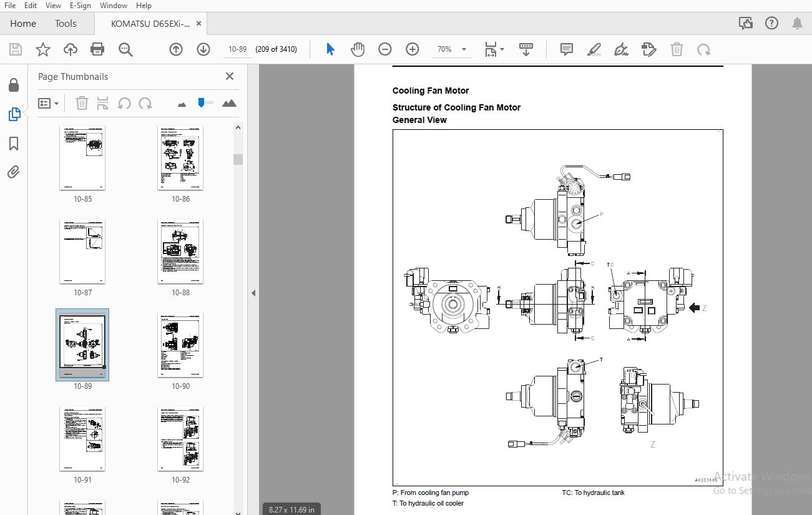Viewport: 812px width, 515px height.
Task: Select page thumbnail 10-91
Action: (82, 439)
